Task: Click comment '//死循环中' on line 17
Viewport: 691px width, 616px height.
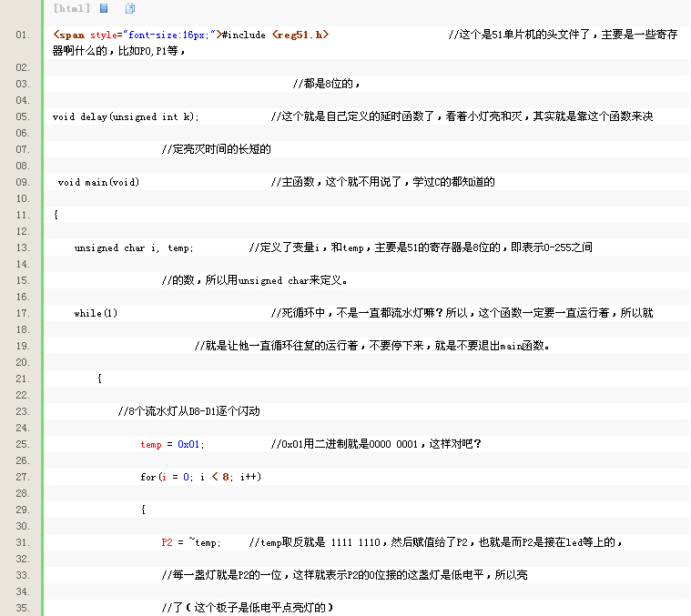Action: point(462,313)
